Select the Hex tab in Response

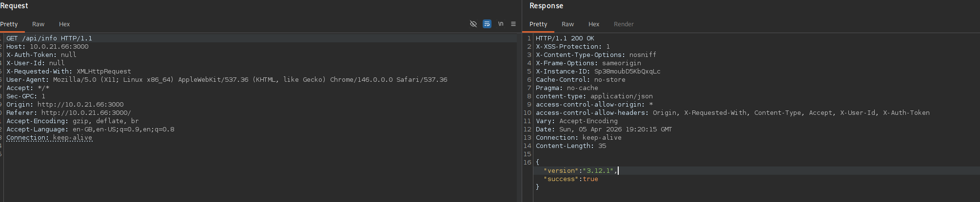point(594,24)
